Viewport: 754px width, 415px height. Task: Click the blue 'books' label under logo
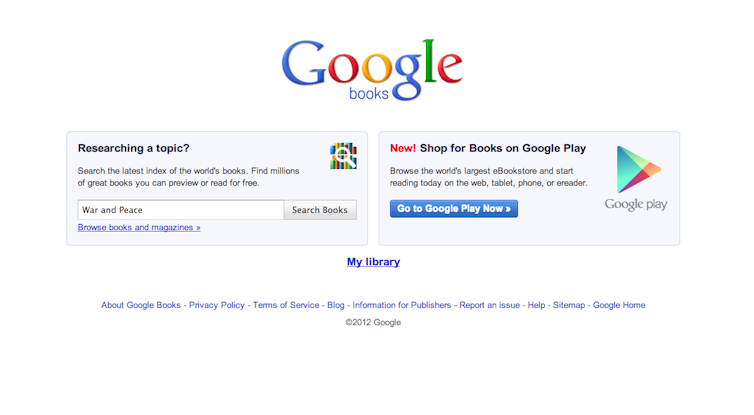point(369,93)
